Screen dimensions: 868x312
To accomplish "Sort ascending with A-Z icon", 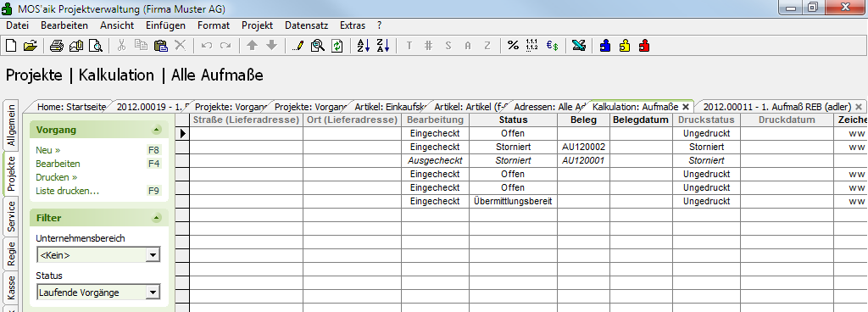I will pos(363,46).
